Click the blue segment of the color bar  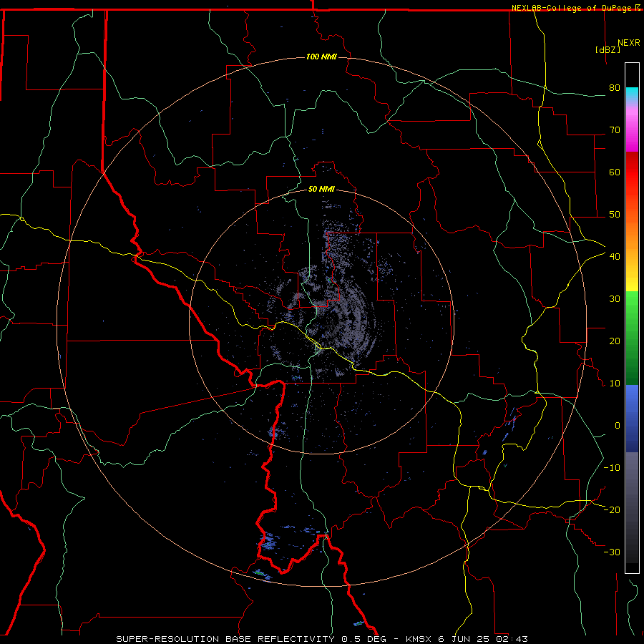click(x=632, y=419)
